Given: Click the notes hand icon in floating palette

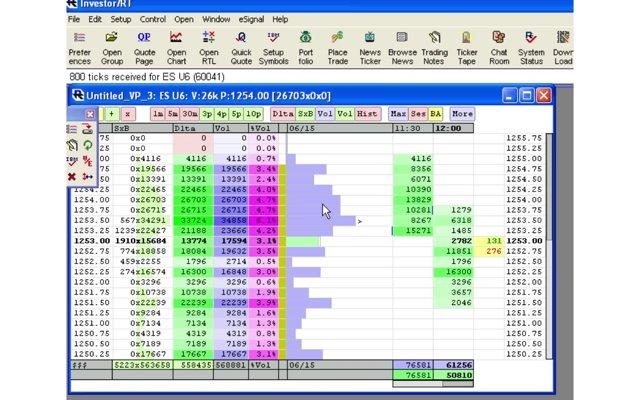Looking at the screenshot, I should click(x=72, y=145).
